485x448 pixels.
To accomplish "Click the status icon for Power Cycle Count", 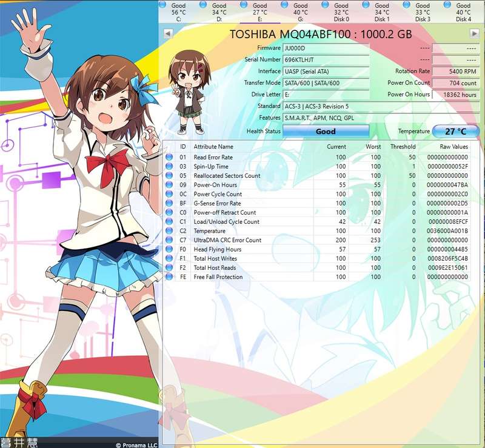I will pos(169,194).
